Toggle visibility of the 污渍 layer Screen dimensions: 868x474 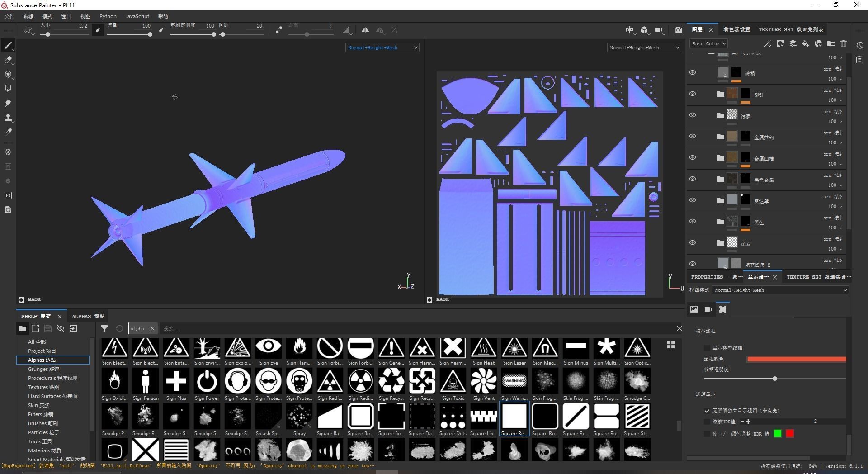[692, 115]
